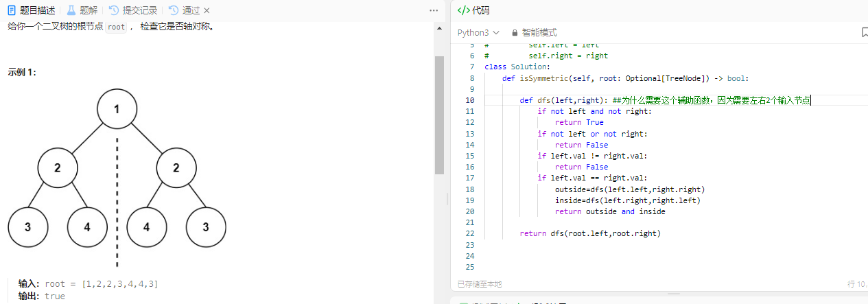Click the flask icon beside 题解

click(x=71, y=10)
